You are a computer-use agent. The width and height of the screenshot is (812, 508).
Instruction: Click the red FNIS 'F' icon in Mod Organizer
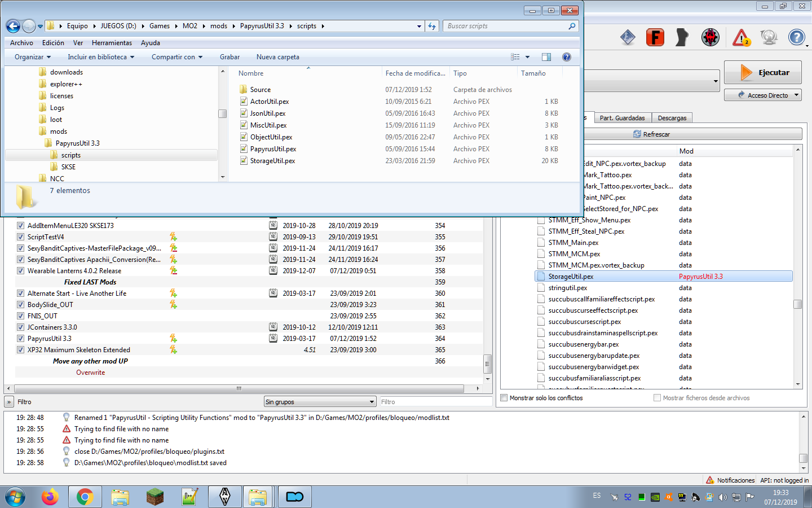655,37
